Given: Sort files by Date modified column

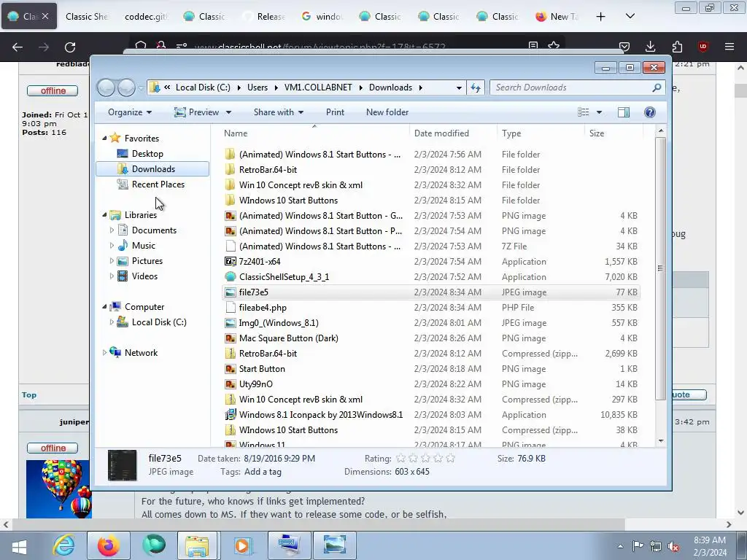Looking at the screenshot, I should click(441, 133).
